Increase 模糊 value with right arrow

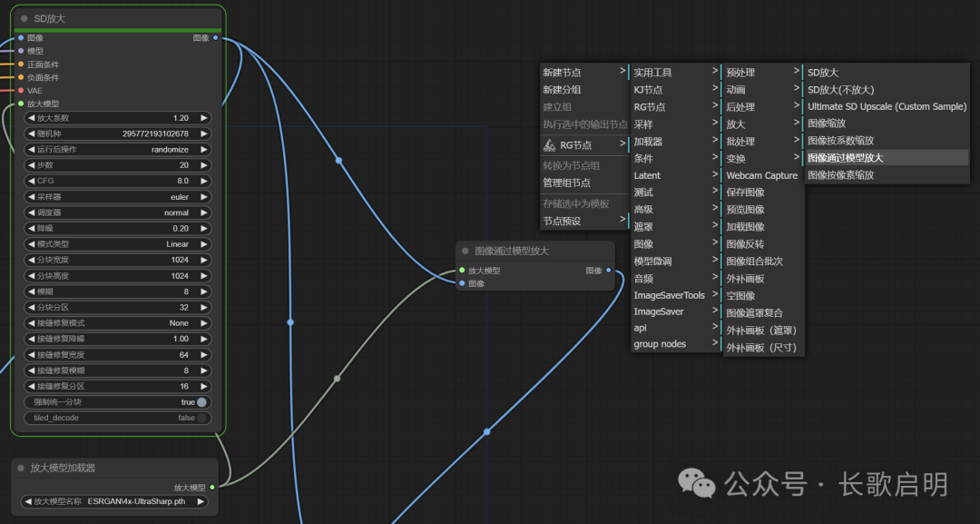[x=203, y=292]
